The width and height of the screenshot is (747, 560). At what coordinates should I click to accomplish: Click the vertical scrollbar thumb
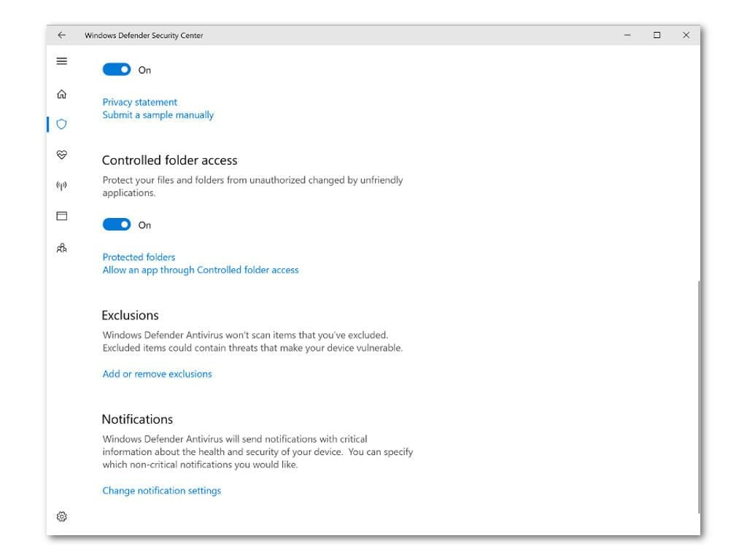[x=699, y=397]
